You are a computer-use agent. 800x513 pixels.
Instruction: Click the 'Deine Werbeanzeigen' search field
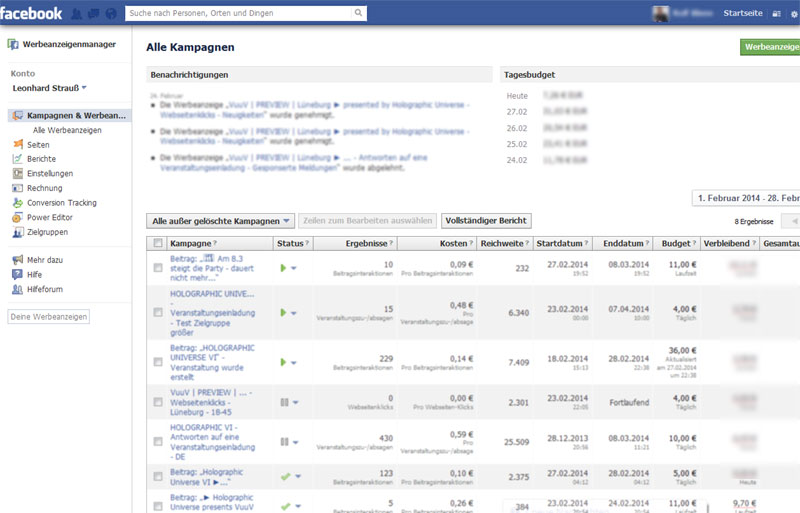click(x=49, y=317)
